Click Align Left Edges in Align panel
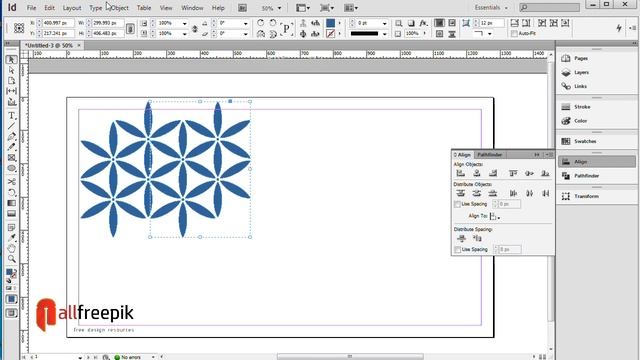 click(x=461, y=173)
